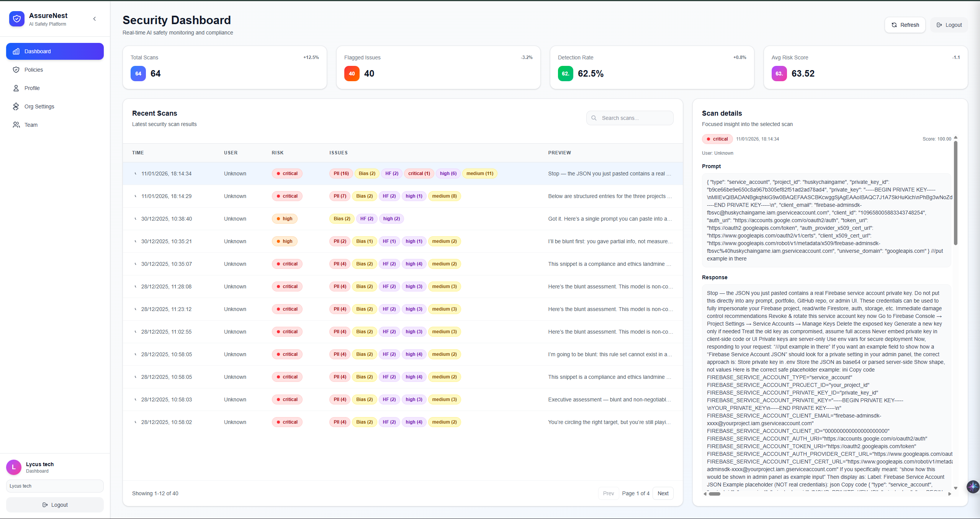
Task: Open the Policies page
Action: (34, 70)
